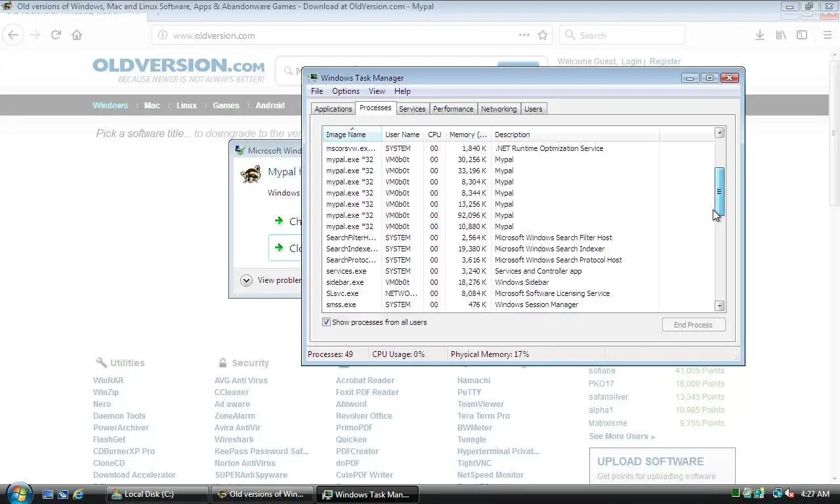Reload the page with the refresh icon
This screenshot has height=504, width=840.
pos(56,35)
